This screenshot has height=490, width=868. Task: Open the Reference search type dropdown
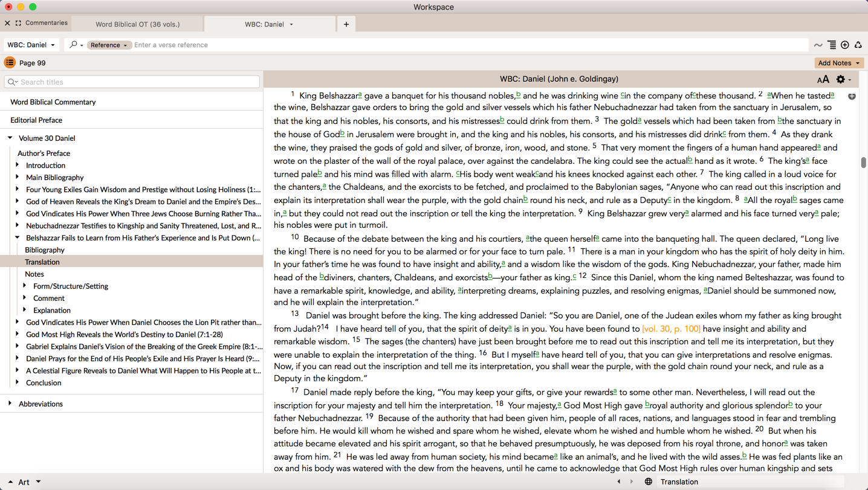pos(109,45)
